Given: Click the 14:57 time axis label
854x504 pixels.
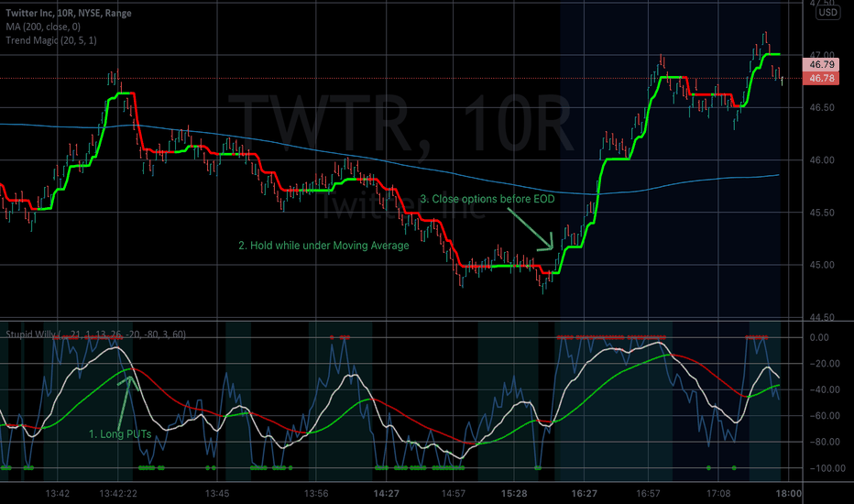Looking at the screenshot, I should click(x=454, y=494).
